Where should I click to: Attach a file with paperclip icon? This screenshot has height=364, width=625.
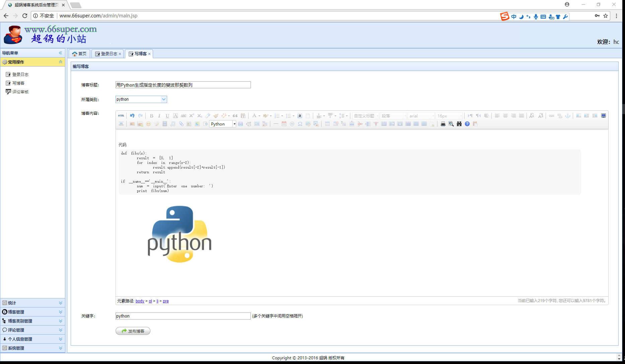[x=181, y=124]
